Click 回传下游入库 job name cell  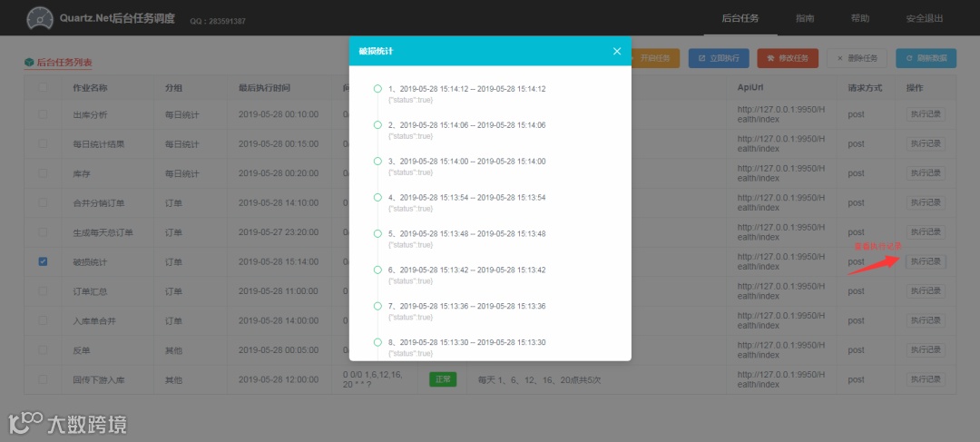tap(99, 379)
